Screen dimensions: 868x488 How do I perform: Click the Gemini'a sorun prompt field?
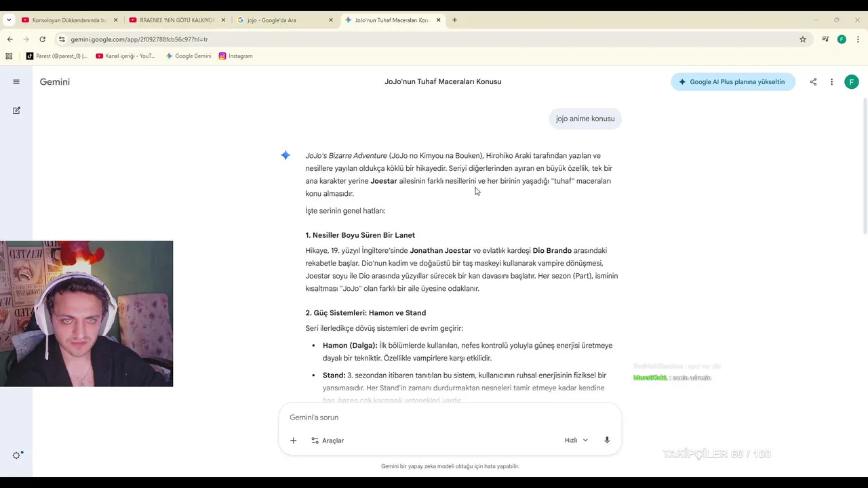tap(450, 418)
